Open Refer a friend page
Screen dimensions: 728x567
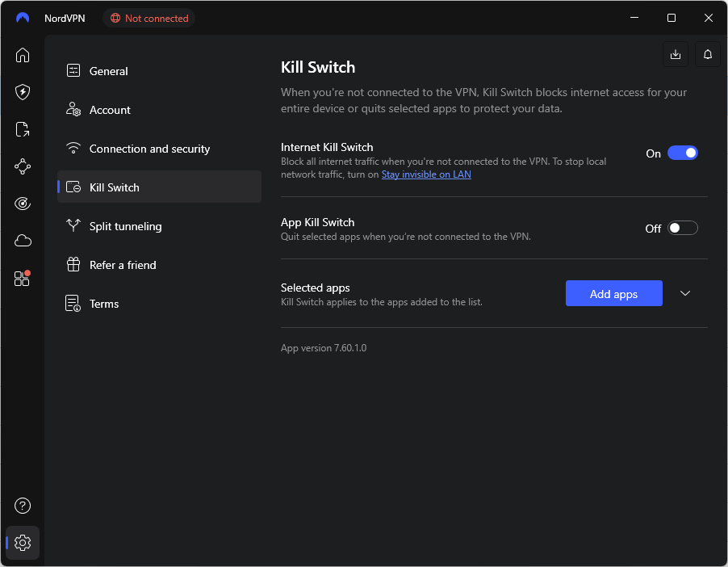point(159,264)
